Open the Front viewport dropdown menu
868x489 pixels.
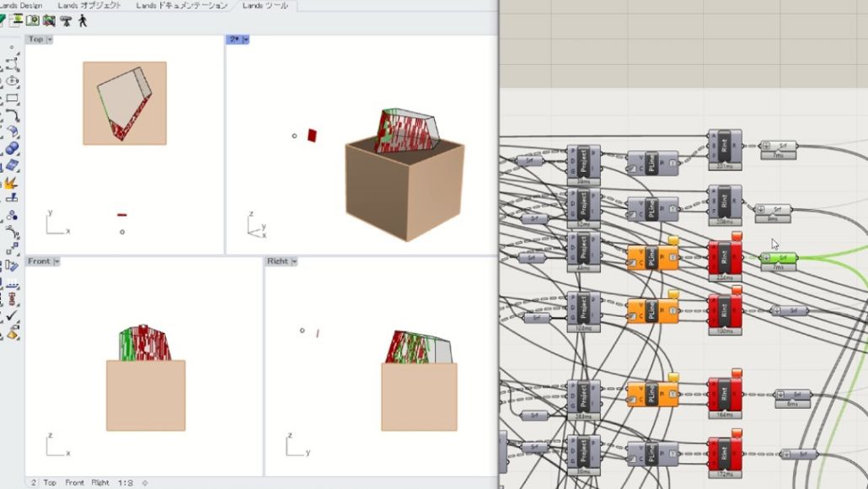[x=56, y=261]
